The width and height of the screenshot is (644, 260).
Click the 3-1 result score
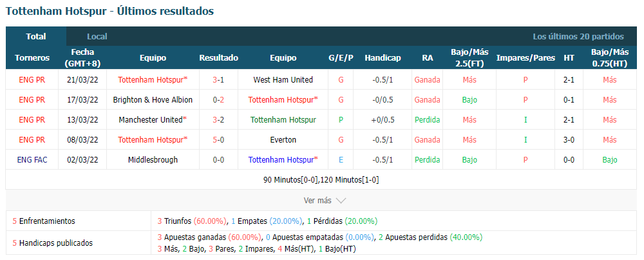tap(218, 80)
